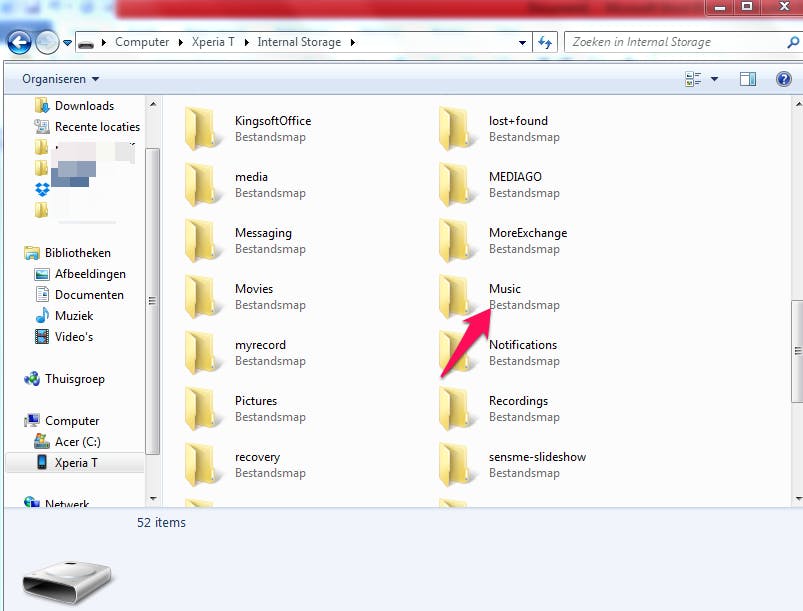The height and width of the screenshot is (611, 803).
Task: Open the view options dropdown arrow
Action: [714, 79]
